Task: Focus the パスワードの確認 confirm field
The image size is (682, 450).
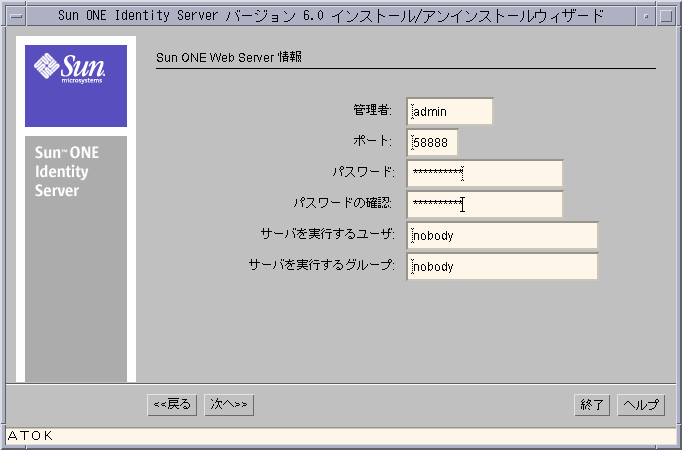Action: tap(485, 204)
